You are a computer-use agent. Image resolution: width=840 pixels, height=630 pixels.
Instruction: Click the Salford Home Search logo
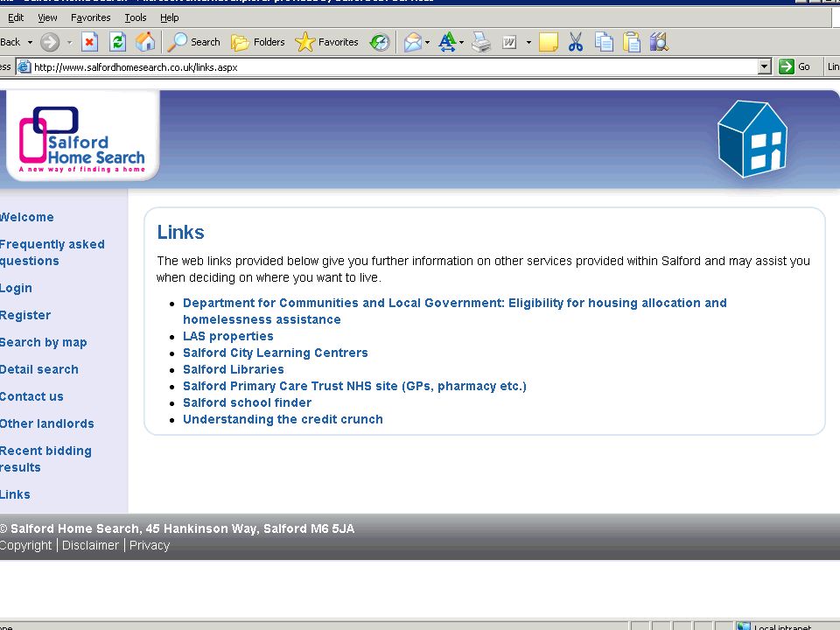tap(82, 139)
